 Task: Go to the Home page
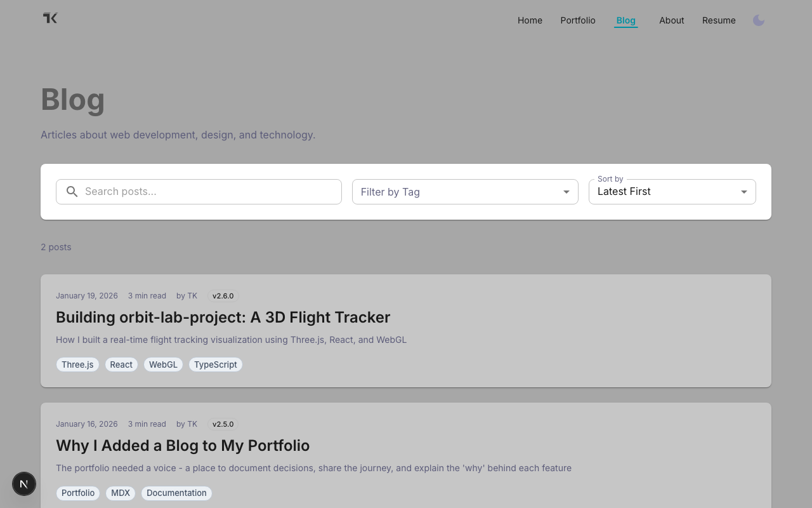click(x=530, y=20)
